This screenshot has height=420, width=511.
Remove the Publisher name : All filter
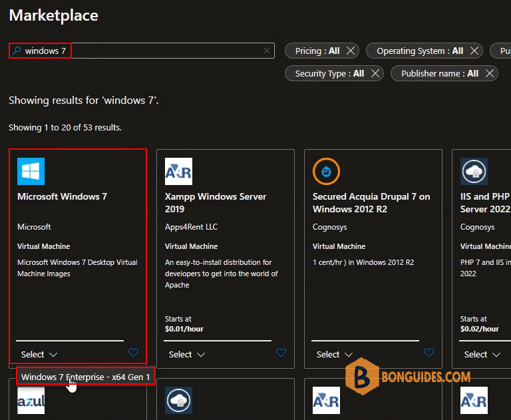click(x=490, y=73)
